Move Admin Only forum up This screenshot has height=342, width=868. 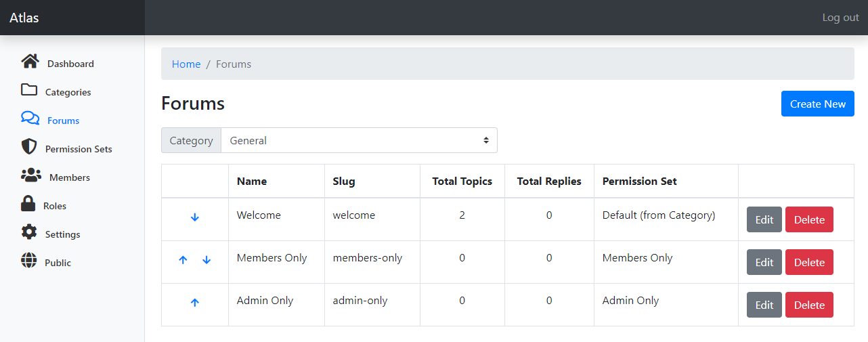point(195,303)
